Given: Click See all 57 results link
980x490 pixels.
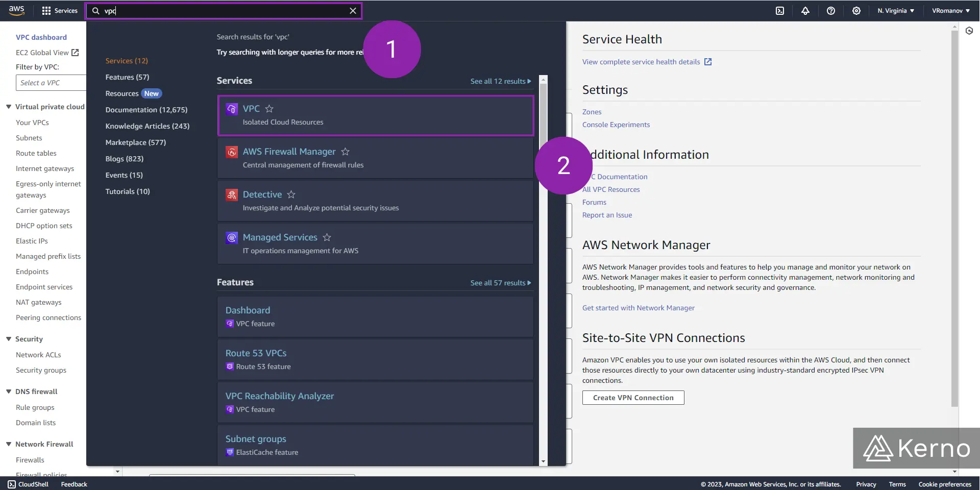Looking at the screenshot, I should 501,283.
